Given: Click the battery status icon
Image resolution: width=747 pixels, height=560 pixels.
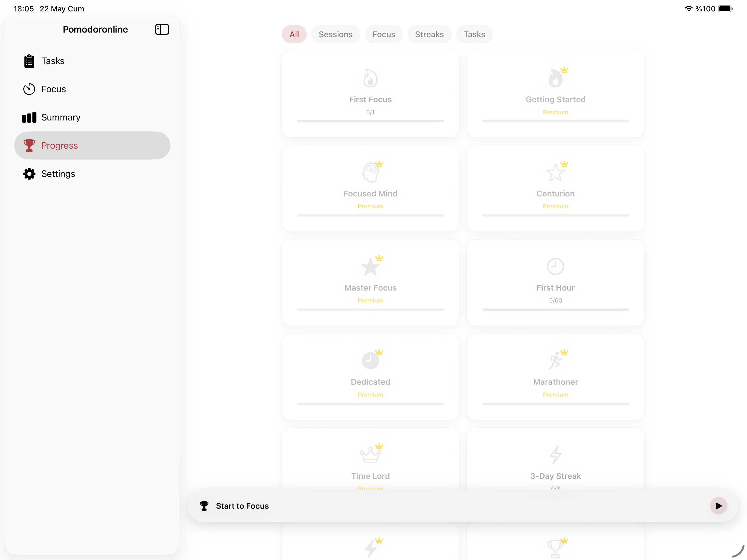Looking at the screenshot, I should tap(725, 9).
